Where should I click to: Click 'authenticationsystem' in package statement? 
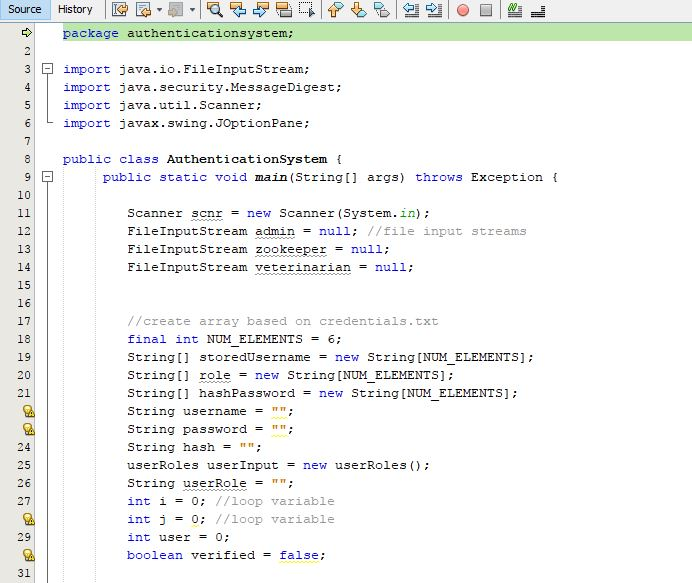pos(207,33)
